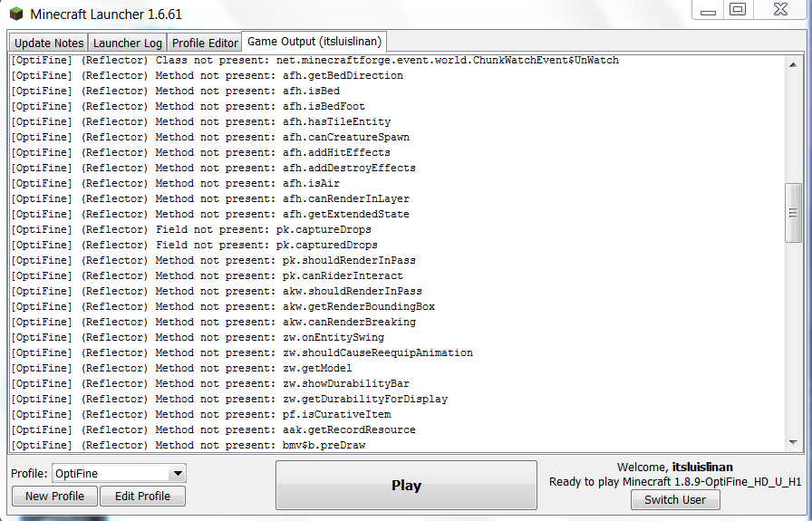Click 'Ready to play Minecraft 1.8.9-OptiFine_HD_U_H1' status text
This screenshot has height=521, width=812.
(x=675, y=482)
